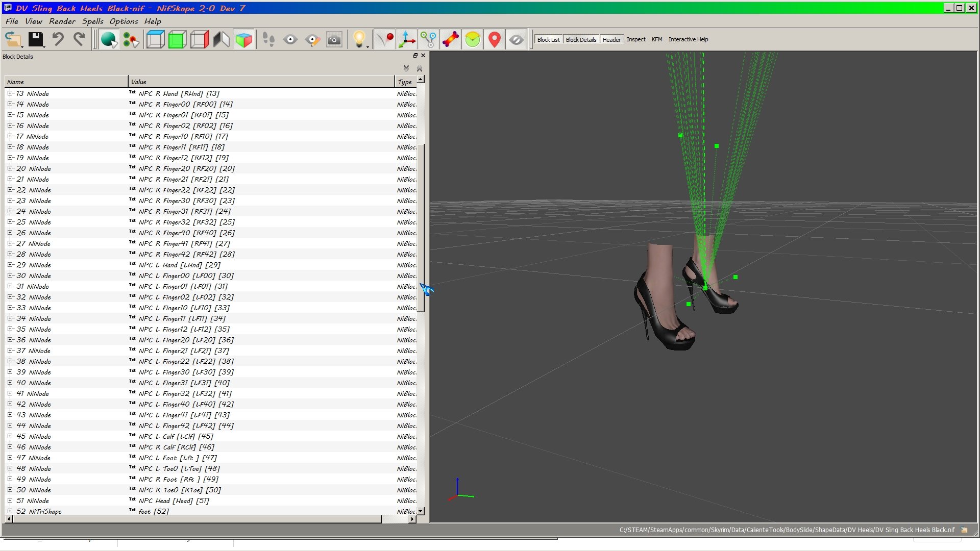This screenshot has width=980, height=551.
Task: Click the Inspect button
Action: click(x=636, y=39)
